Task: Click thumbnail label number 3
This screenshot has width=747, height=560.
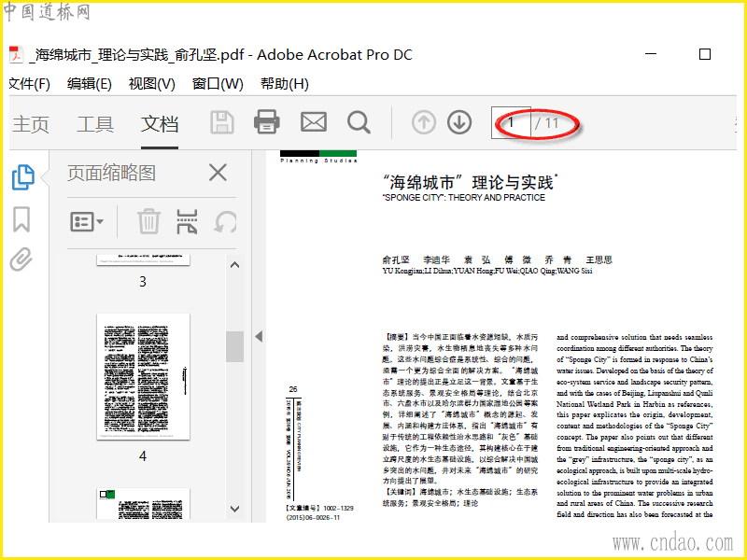Action: (143, 282)
